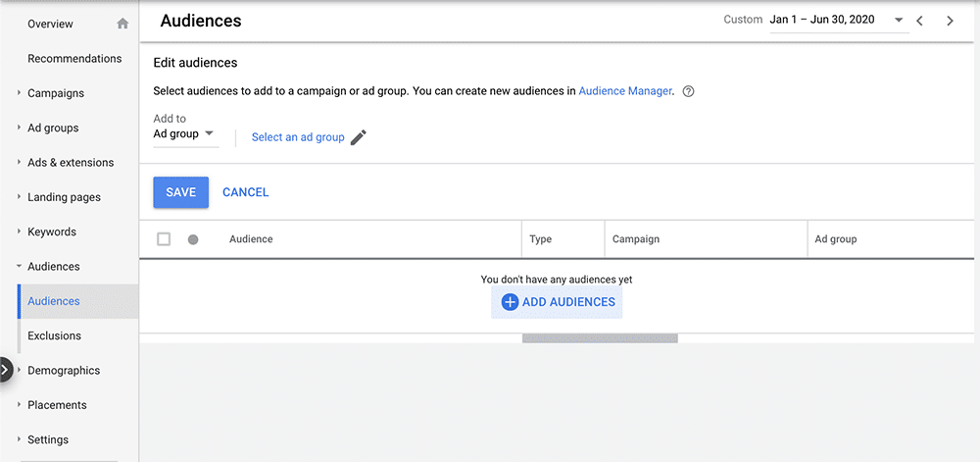This screenshot has width=980, height=462.
Task: Tick the select-all checkbox in table header
Action: click(x=164, y=239)
